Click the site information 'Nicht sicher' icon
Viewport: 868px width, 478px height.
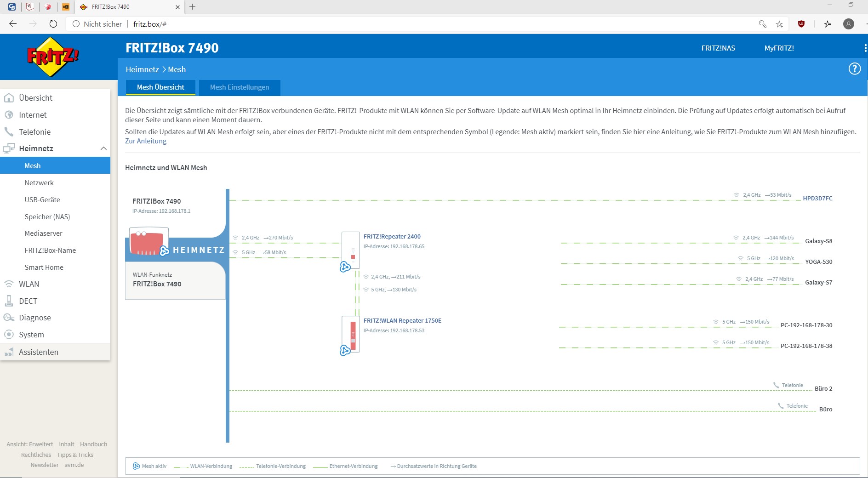click(76, 24)
